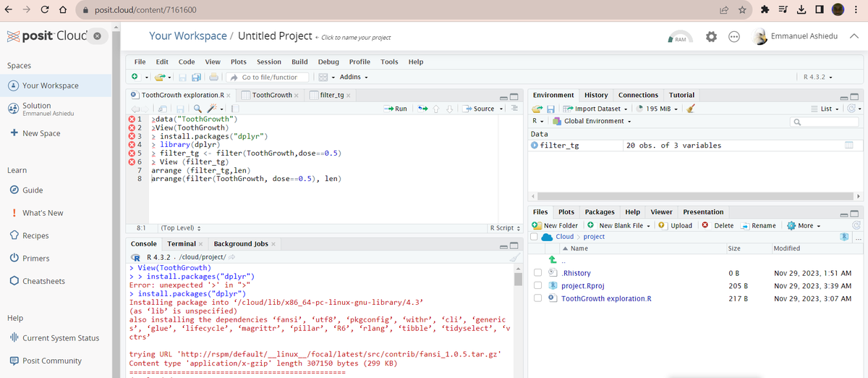Collapse Posit Cloud sidebar with X icon

pyautogui.click(x=98, y=36)
